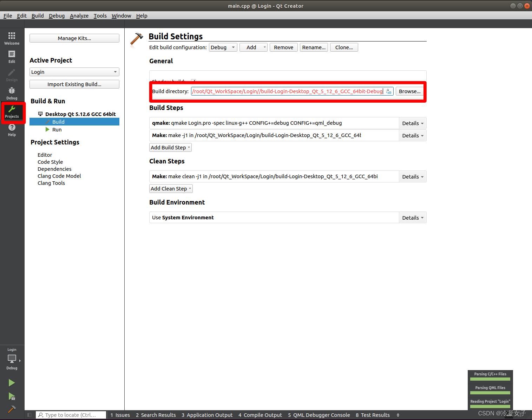Viewport: 532px width, 420px height.
Task: Open the Help menu in menu bar
Action: tap(142, 16)
